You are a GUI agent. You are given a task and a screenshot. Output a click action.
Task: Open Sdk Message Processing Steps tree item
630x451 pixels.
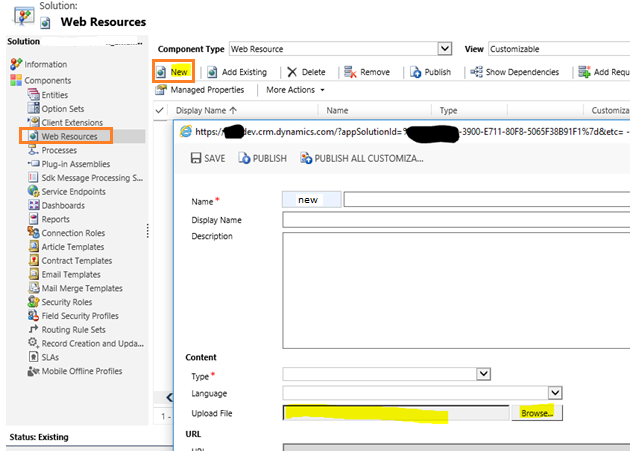pyautogui.click(x=92, y=178)
